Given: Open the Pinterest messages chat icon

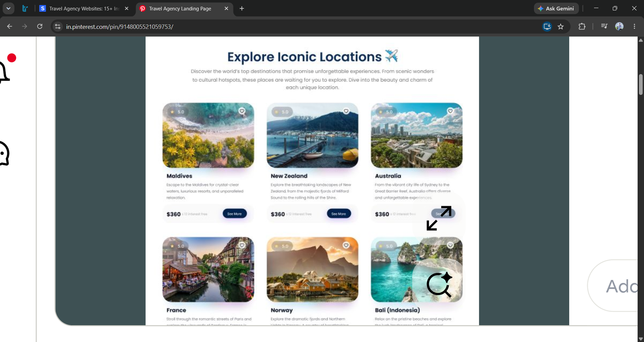Looking at the screenshot, I should pos(4,153).
